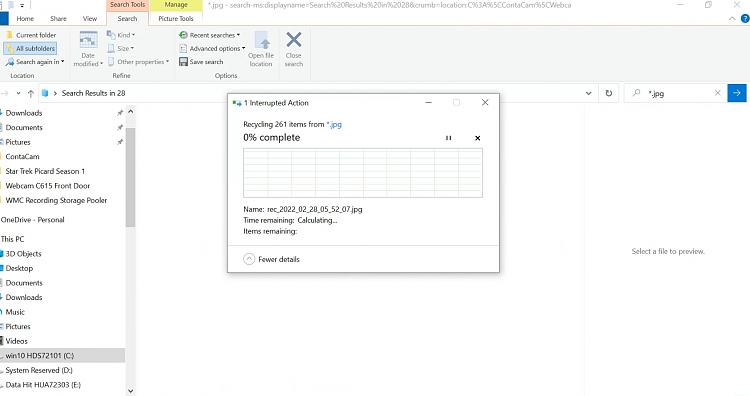750x396 pixels.
Task: Click navigation pane scrollbar up arrow
Action: click(x=131, y=111)
